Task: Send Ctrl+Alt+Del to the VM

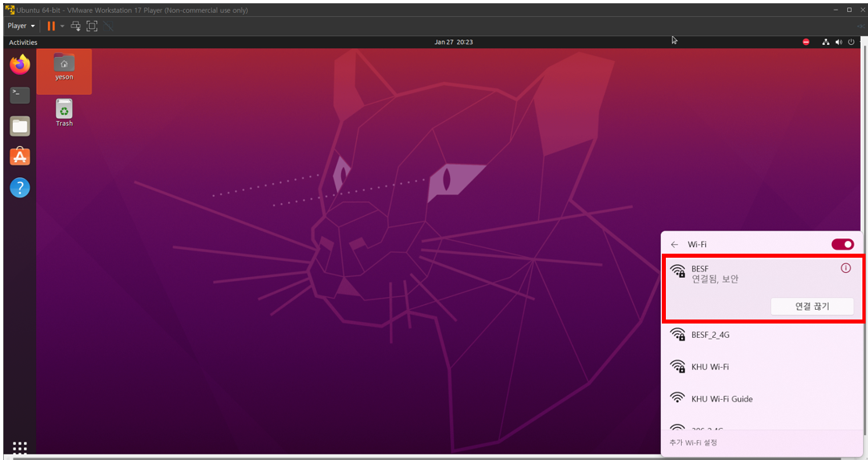Action: (76, 26)
